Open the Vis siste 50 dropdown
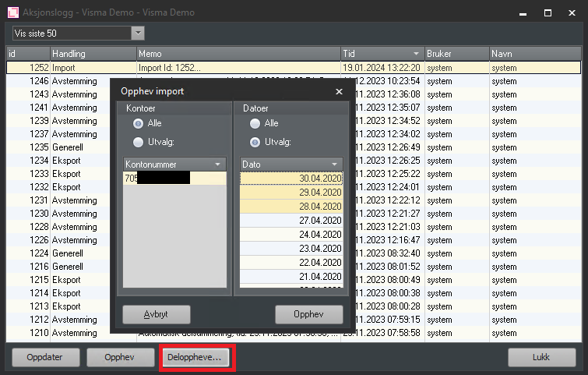588x375 pixels. coord(138,33)
